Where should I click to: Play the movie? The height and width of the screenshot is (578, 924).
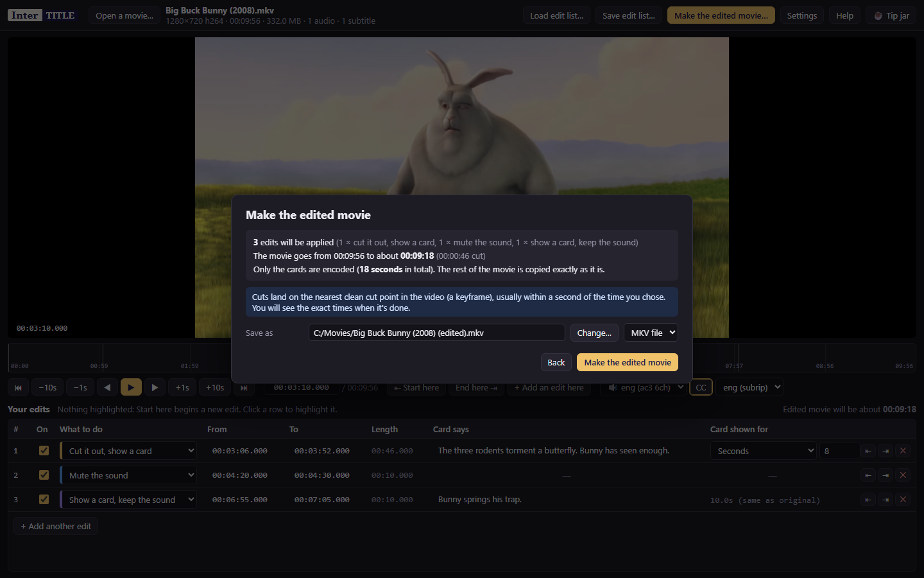tap(131, 387)
